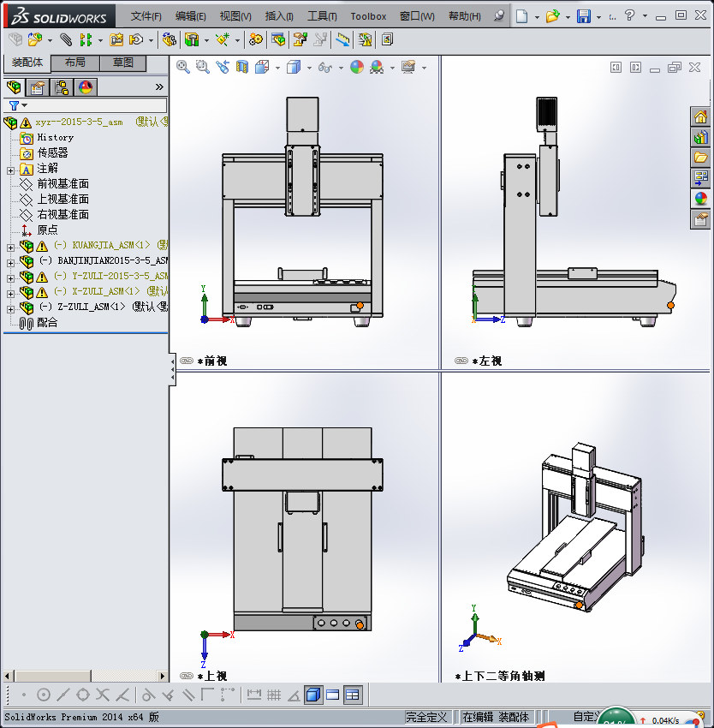Open the ConfigurationManager tab icon
Viewport: 714px width, 728px height.
[x=62, y=87]
